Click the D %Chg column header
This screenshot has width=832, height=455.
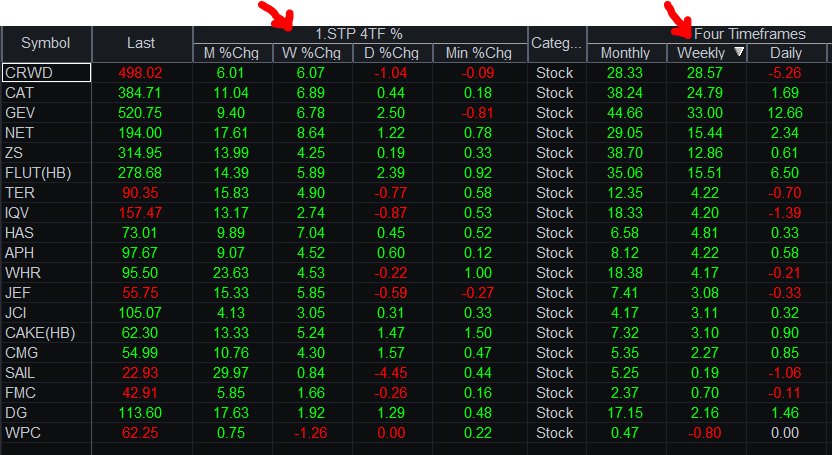[x=392, y=53]
